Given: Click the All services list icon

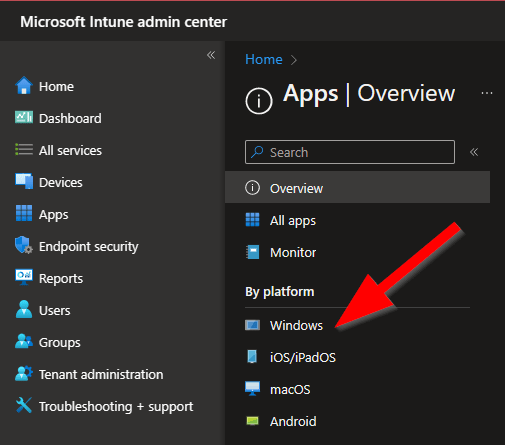Looking at the screenshot, I should (x=24, y=149).
